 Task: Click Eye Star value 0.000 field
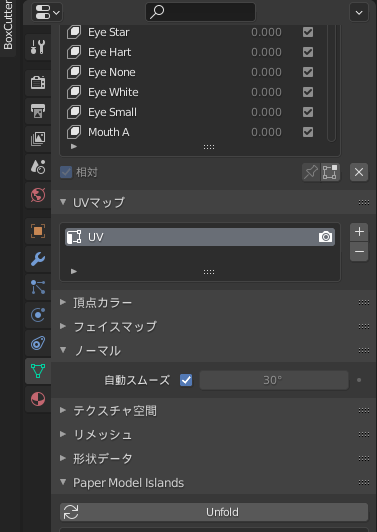[x=266, y=32]
